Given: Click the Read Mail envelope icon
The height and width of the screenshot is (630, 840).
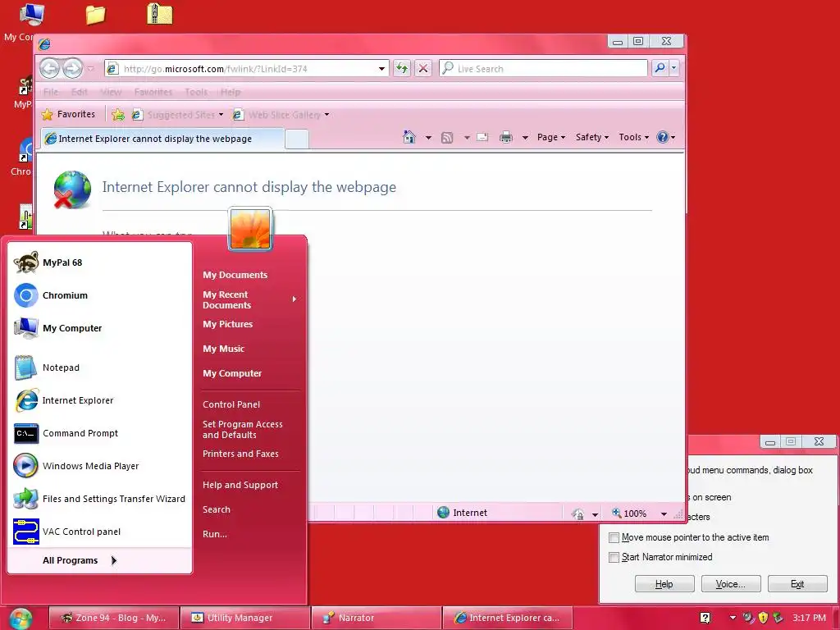Looking at the screenshot, I should pyautogui.click(x=482, y=137).
